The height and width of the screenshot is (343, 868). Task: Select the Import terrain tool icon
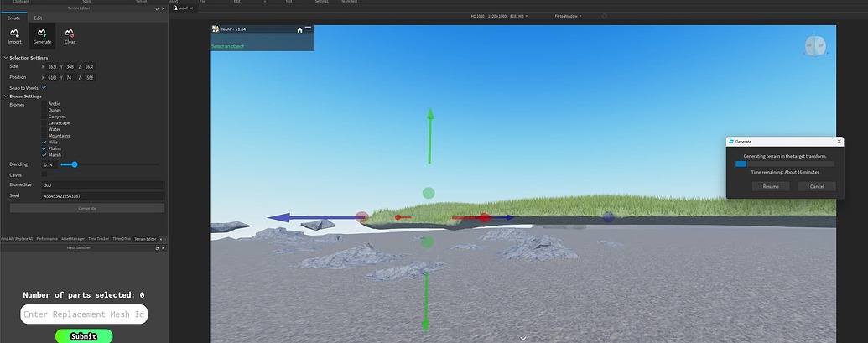(x=14, y=34)
